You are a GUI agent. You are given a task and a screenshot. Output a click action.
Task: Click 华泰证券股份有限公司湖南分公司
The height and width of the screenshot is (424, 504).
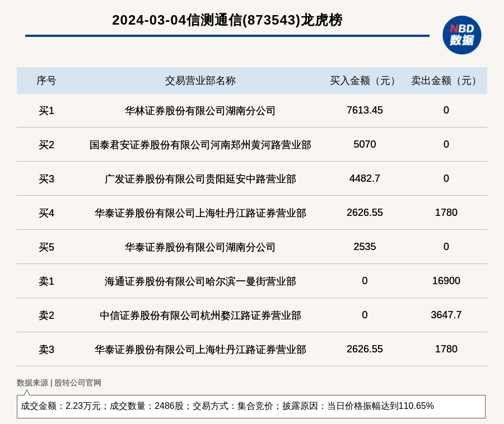[200, 247]
